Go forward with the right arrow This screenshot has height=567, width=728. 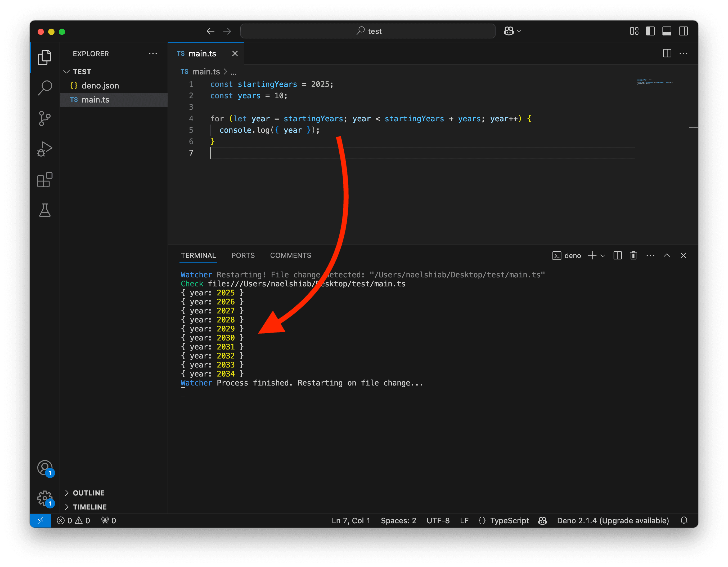227,31
